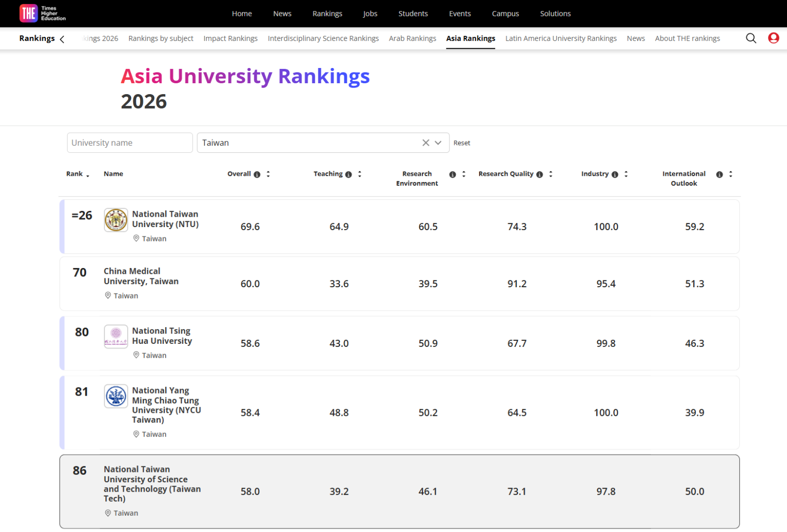The width and height of the screenshot is (787, 532).
Task: Go to Arab Rankings tab
Action: pyautogui.click(x=412, y=38)
